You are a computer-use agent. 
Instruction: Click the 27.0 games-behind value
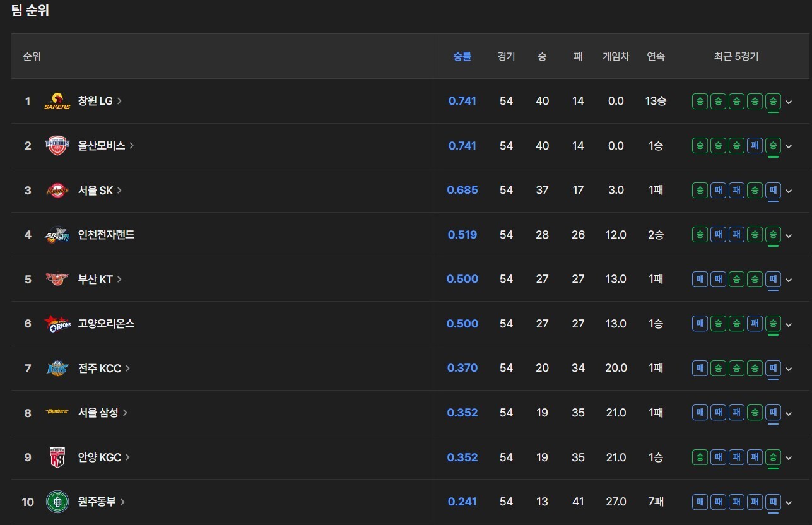pyautogui.click(x=616, y=502)
